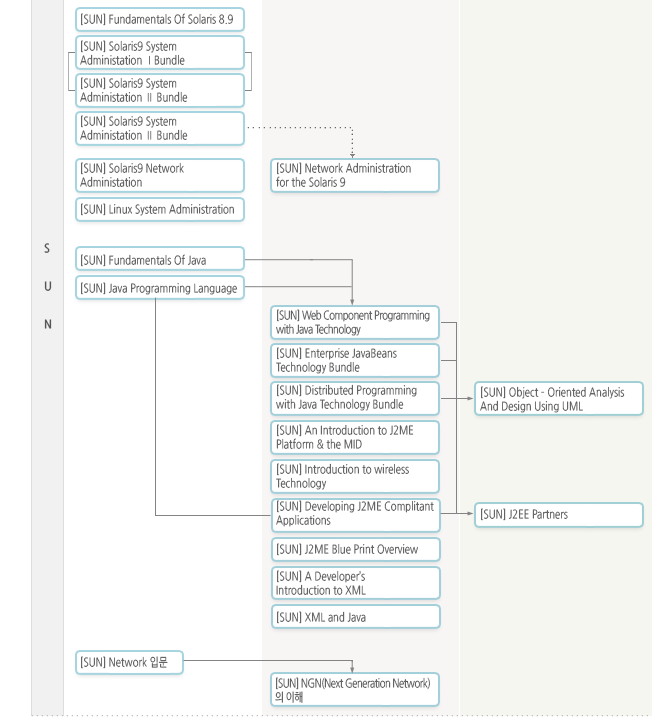Screen dimensions: 659x720
Task: Open Web Component Programming with Java Technology
Action: 355,322
